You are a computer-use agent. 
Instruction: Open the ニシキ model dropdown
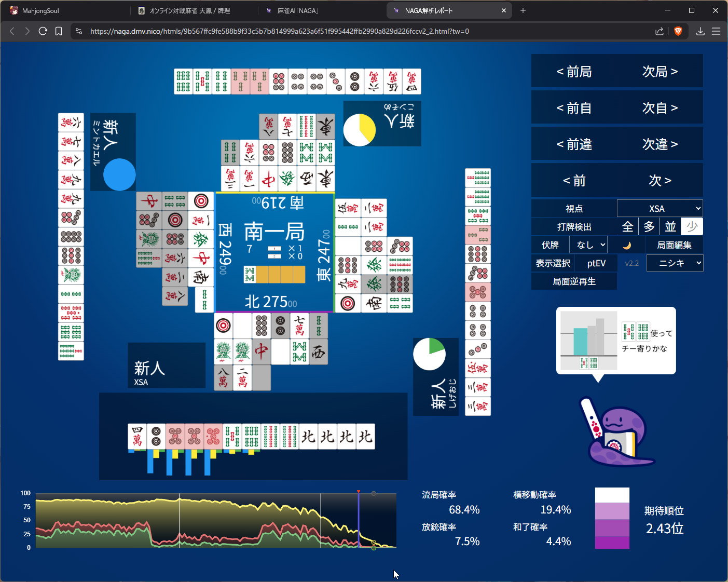coord(675,263)
